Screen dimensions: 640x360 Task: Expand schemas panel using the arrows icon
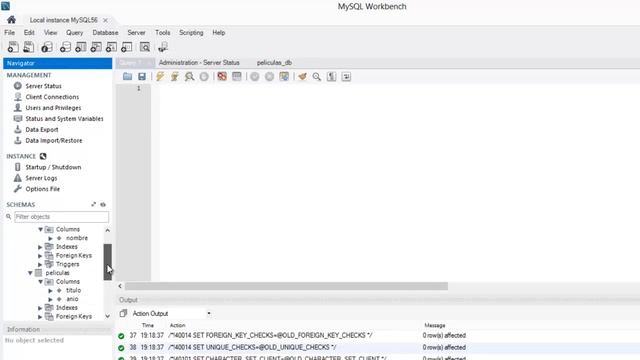point(93,204)
